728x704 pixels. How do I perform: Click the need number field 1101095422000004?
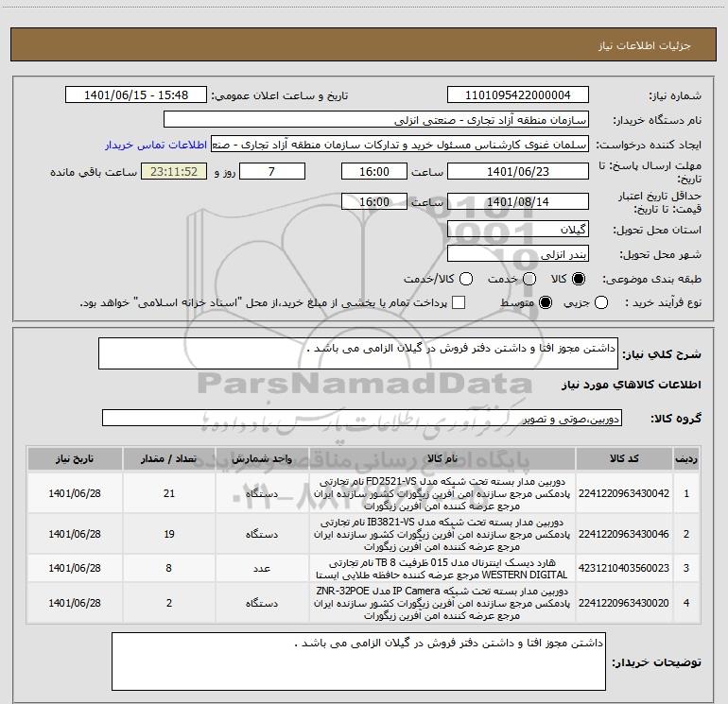point(518,95)
